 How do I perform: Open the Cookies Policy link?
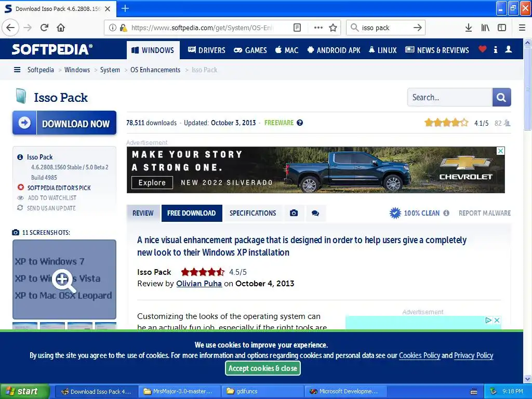419,355
